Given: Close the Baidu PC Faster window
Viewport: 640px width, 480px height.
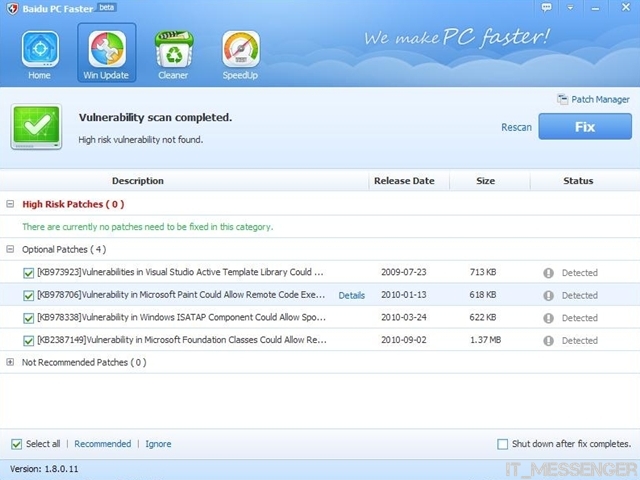Looking at the screenshot, I should pos(626,7).
